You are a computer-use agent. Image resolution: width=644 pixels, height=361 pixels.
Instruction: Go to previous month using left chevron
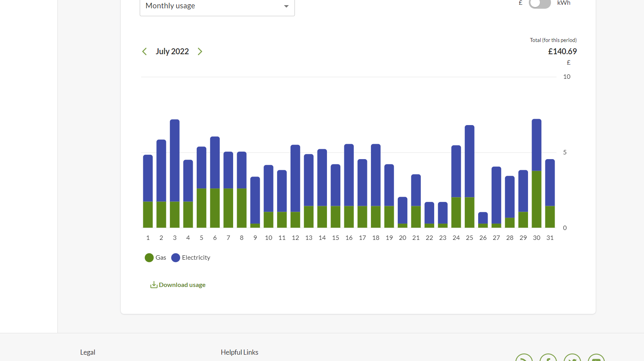pos(144,51)
